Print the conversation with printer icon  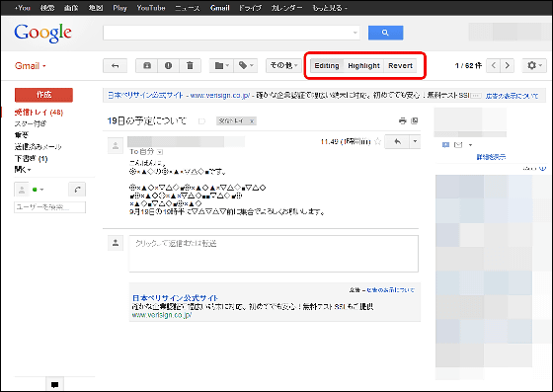tap(403, 120)
